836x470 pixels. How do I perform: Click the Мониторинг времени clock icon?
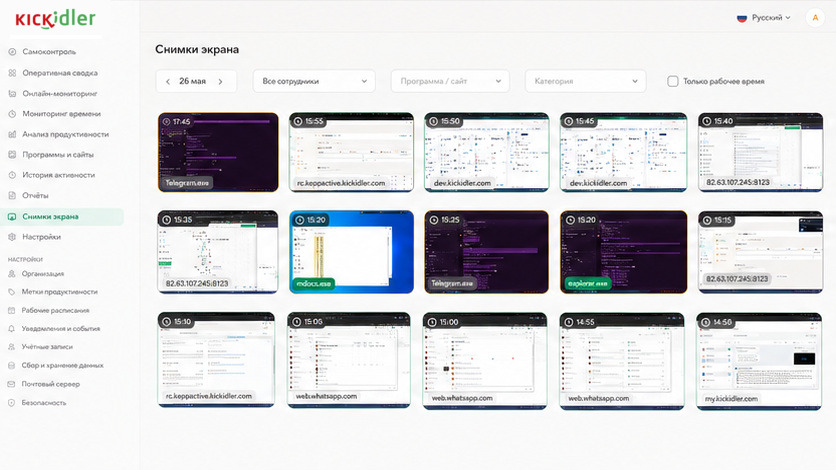click(x=12, y=114)
